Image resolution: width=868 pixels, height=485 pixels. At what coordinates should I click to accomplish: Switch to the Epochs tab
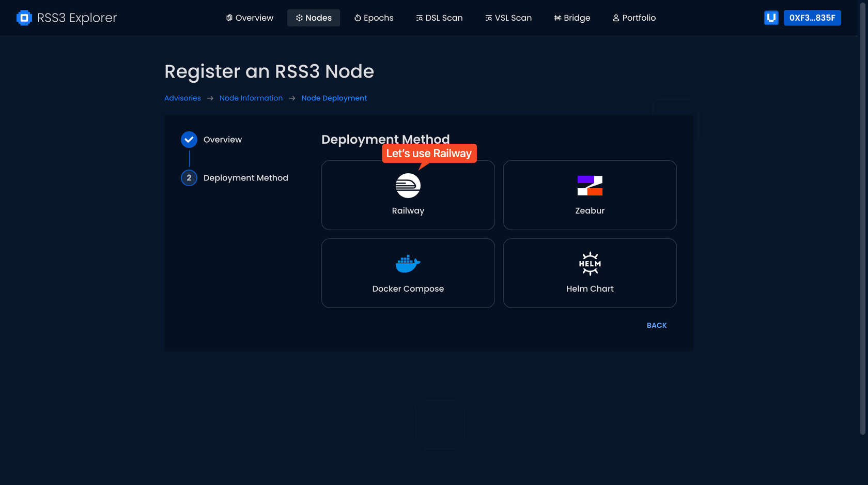pos(374,18)
